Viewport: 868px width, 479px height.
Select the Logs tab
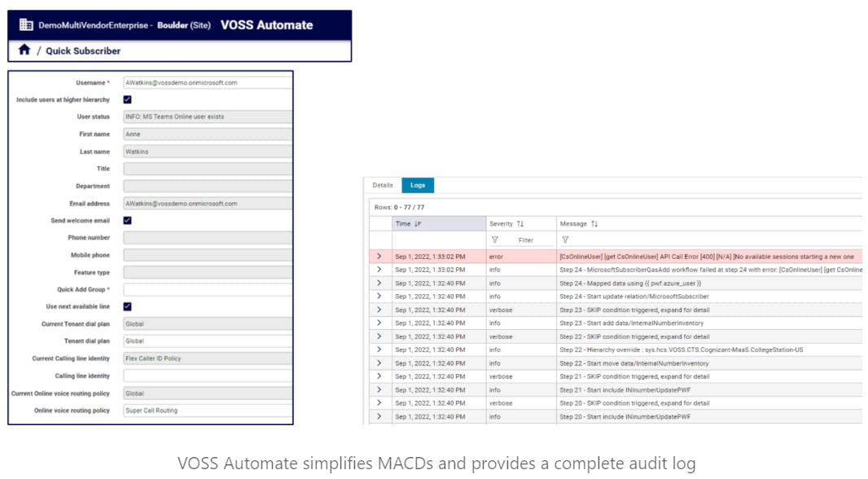pos(417,186)
